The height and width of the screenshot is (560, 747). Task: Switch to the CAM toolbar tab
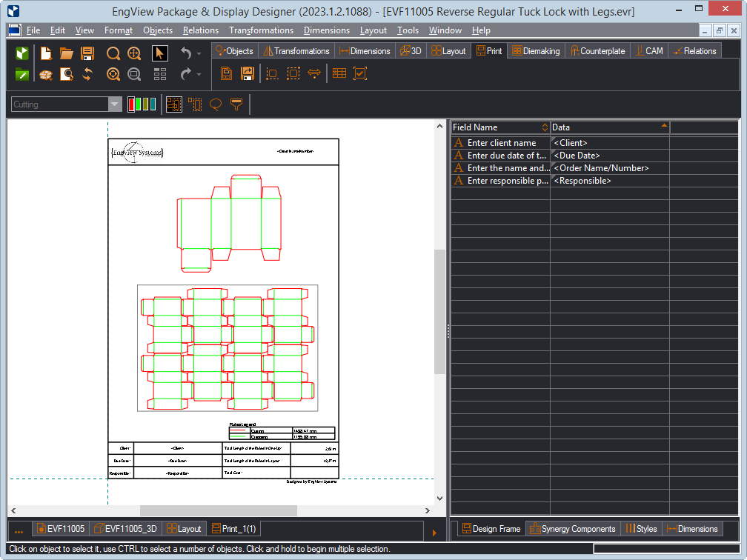(649, 50)
